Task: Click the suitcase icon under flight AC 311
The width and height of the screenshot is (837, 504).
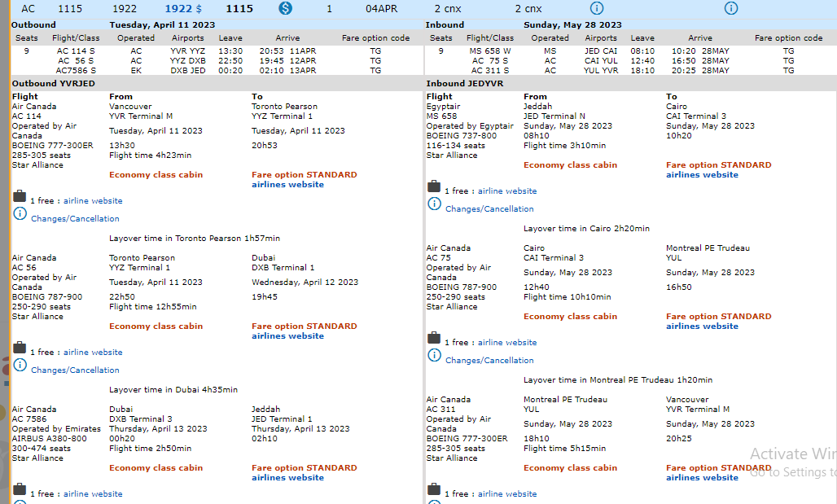Action: click(434, 489)
